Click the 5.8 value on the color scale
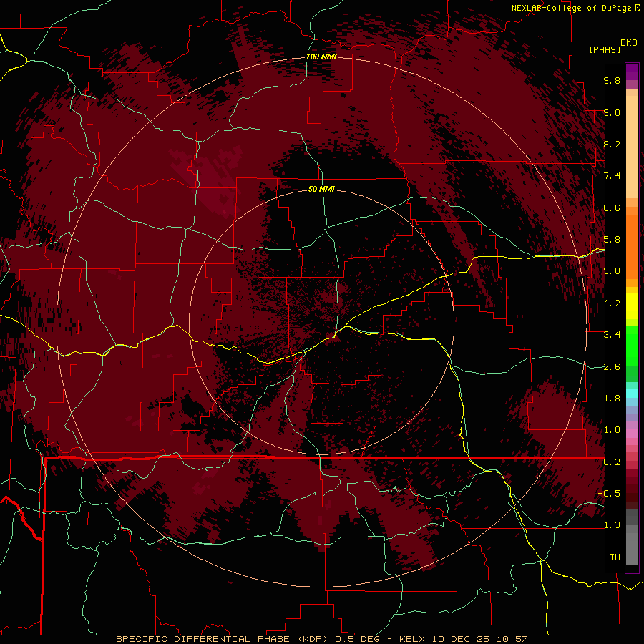This screenshot has width=644, height=644. (612, 240)
